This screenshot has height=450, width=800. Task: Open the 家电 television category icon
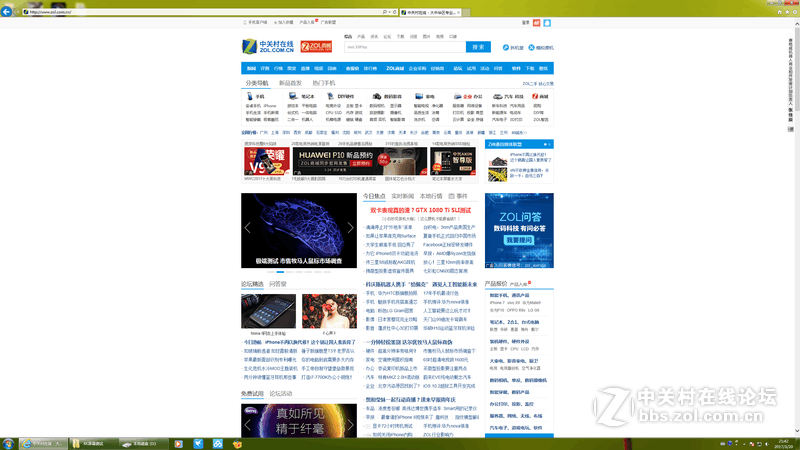[x=419, y=96]
